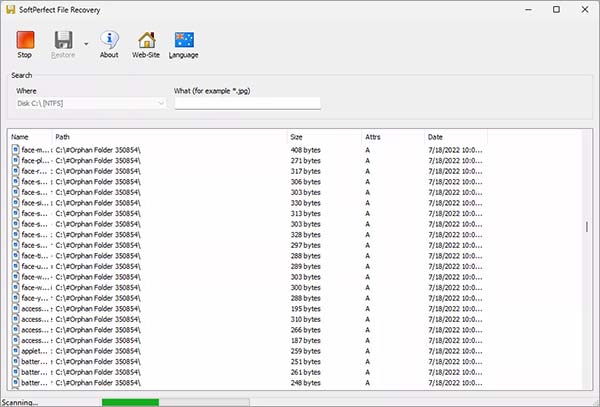Visit the Web-Site via the house icon

coord(146,44)
